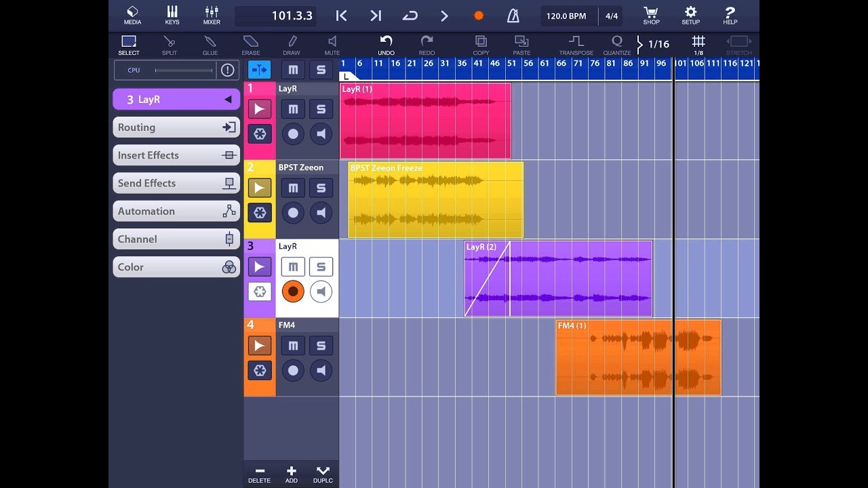Mute track 1 LayR
The width and height of the screenshot is (868, 488).
[293, 108]
